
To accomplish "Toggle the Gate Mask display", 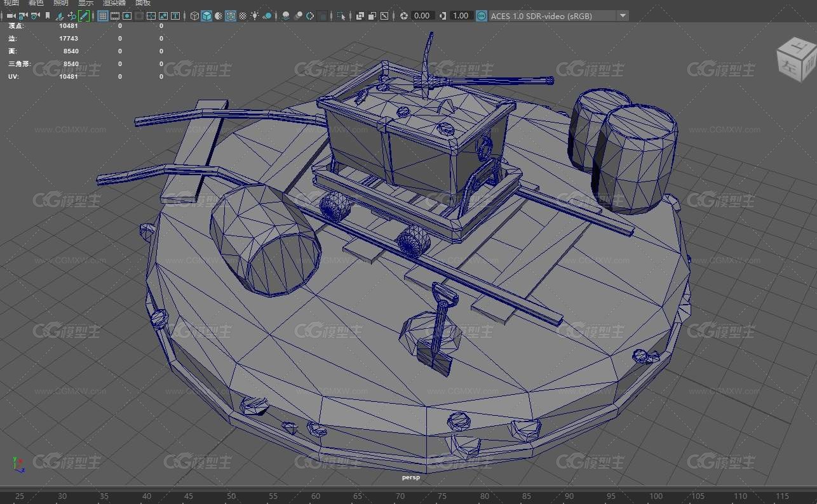I will pyautogui.click(x=139, y=16).
